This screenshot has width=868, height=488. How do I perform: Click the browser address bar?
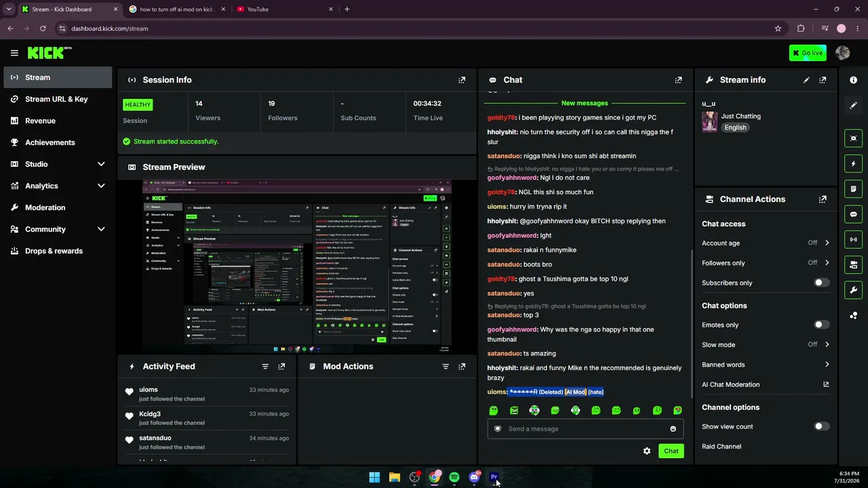(x=414, y=28)
